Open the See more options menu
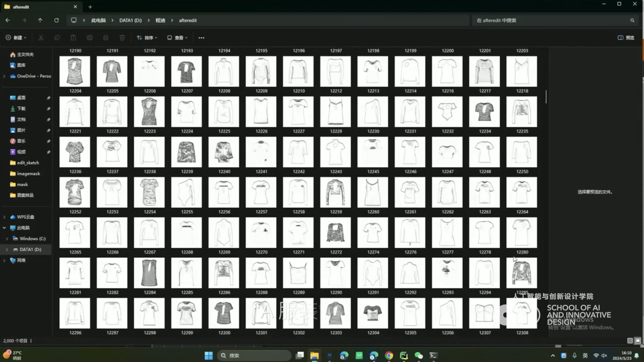 point(201,38)
